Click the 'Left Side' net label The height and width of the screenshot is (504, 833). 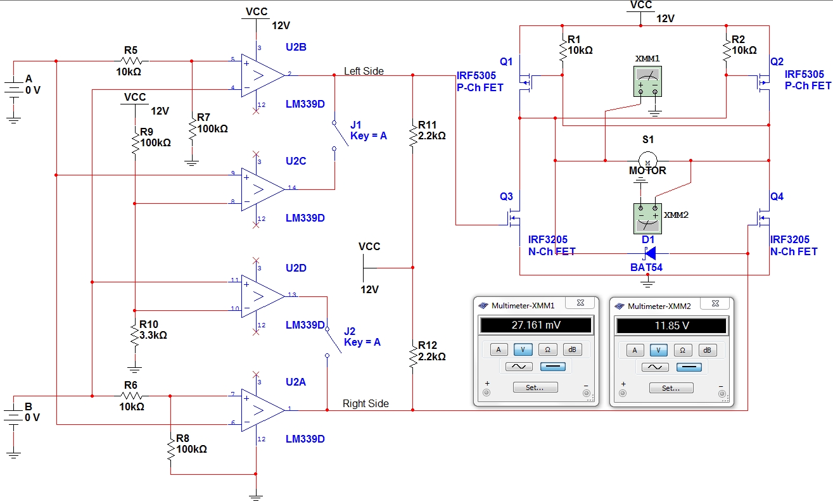click(x=364, y=71)
